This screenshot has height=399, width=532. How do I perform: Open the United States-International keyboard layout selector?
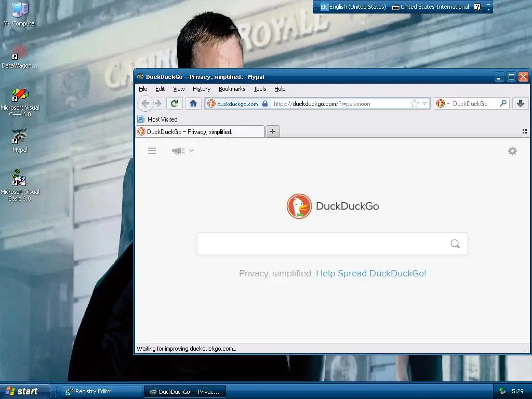click(431, 7)
